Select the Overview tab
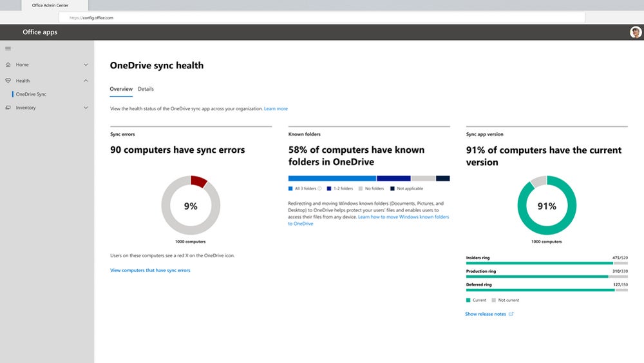644x363 pixels. point(121,89)
